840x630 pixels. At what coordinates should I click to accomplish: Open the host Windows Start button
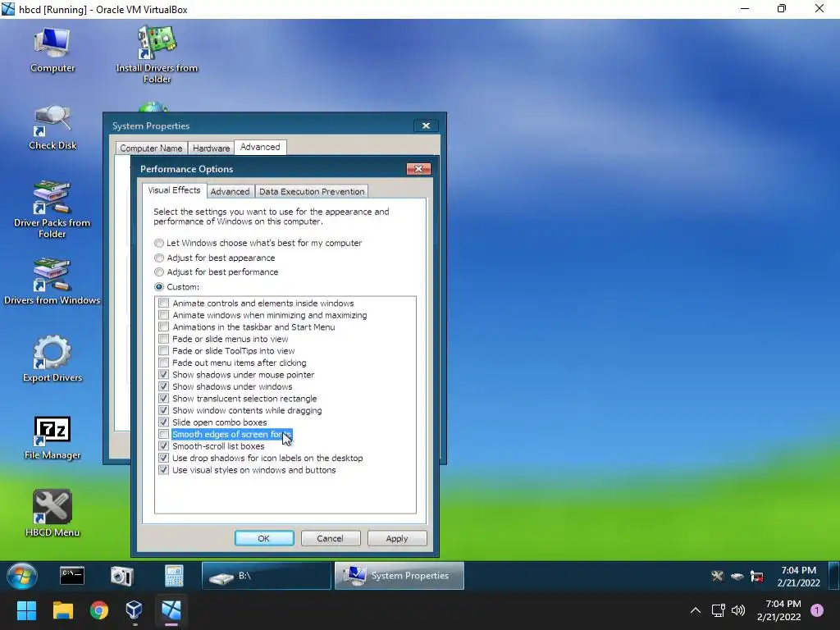26,610
